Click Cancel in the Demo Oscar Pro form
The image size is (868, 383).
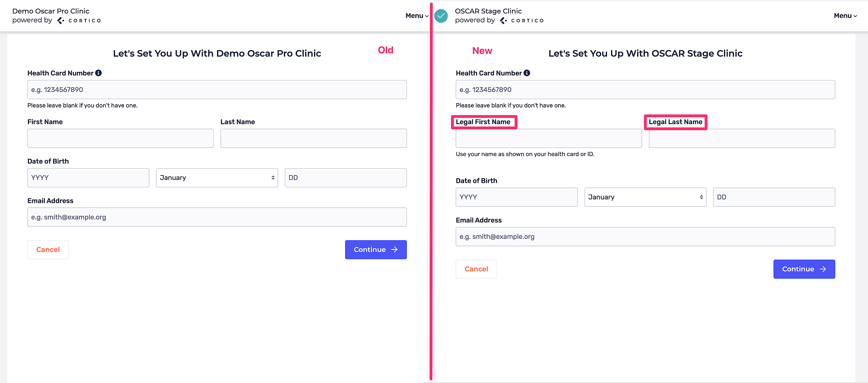pyautogui.click(x=48, y=250)
